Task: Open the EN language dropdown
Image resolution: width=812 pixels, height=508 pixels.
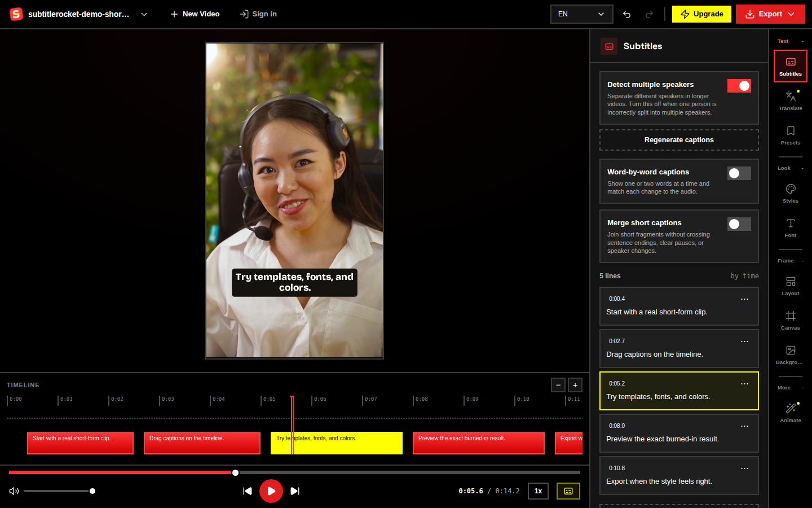Action: (581, 14)
